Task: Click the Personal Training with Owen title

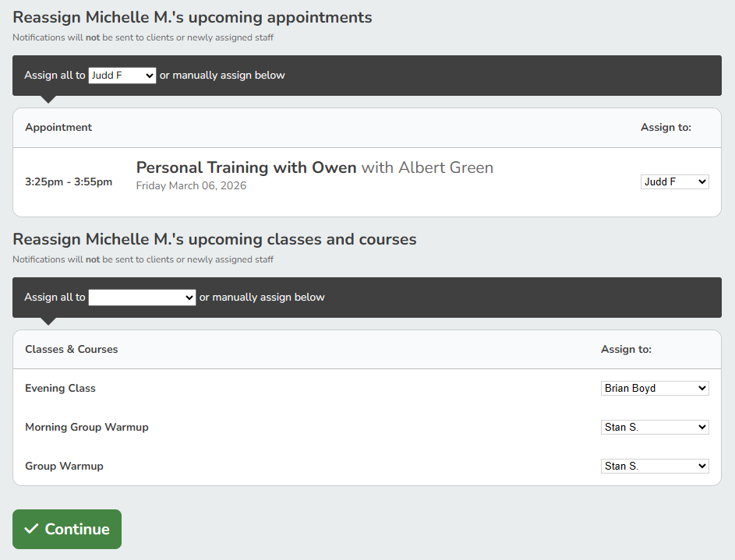Action: (246, 167)
